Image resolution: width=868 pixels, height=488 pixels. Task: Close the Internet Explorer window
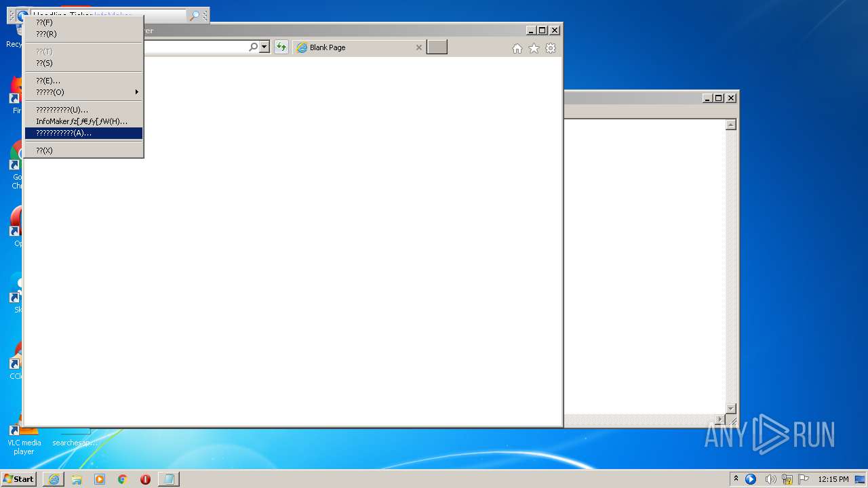555,30
